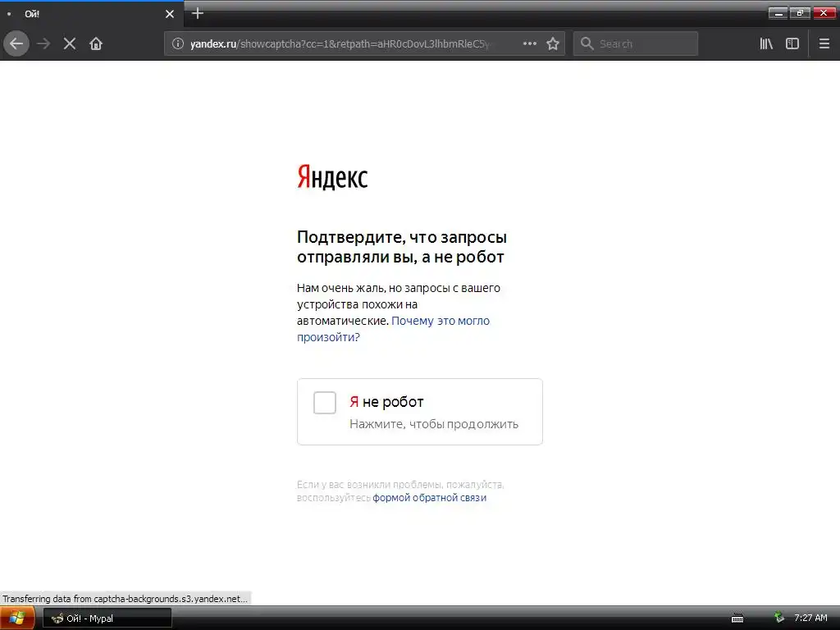Image resolution: width=840 pixels, height=630 pixels.
Task: Restore down the browser window
Action: click(800, 13)
